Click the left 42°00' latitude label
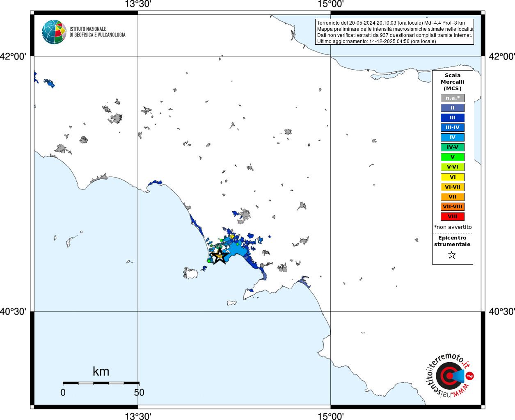The width and height of the screenshot is (515, 420). coord(14,57)
